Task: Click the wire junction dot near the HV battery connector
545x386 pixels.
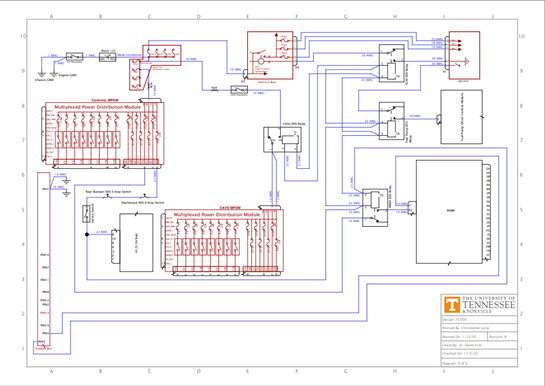Action: pyautogui.click(x=87, y=235)
